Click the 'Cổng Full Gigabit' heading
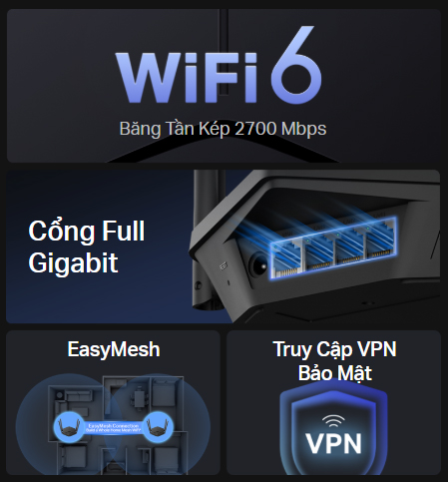448x482 pixels. pos(87,246)
